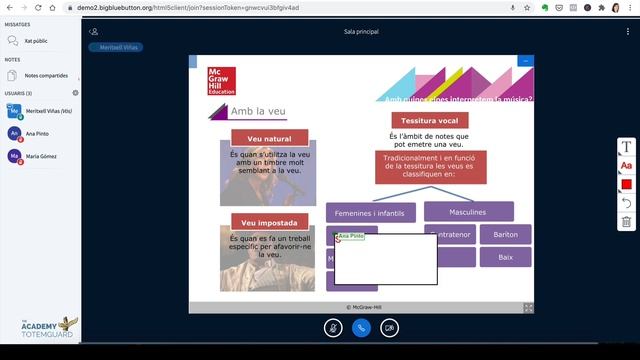The height and width of the screenshot is (360, 640).
Task: Make presentation fullscreen
Action: [x=528, y=308]
